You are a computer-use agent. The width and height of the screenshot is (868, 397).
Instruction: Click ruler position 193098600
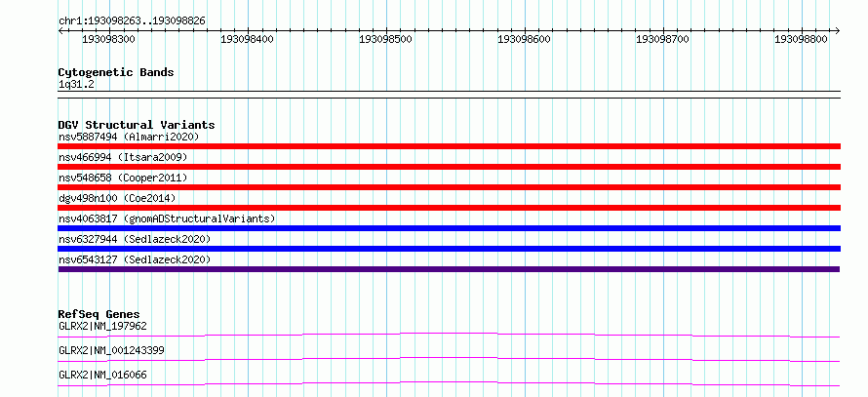coord(525,40)
